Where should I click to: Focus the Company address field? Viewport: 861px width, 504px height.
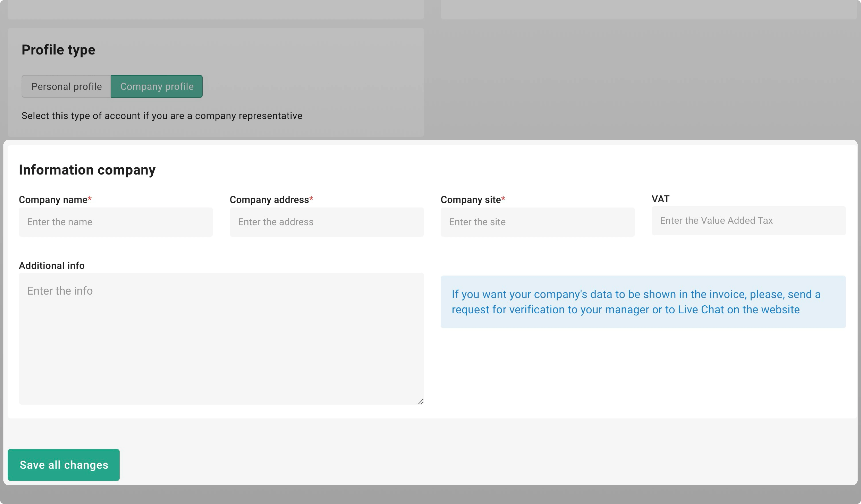tap(327, 222)
